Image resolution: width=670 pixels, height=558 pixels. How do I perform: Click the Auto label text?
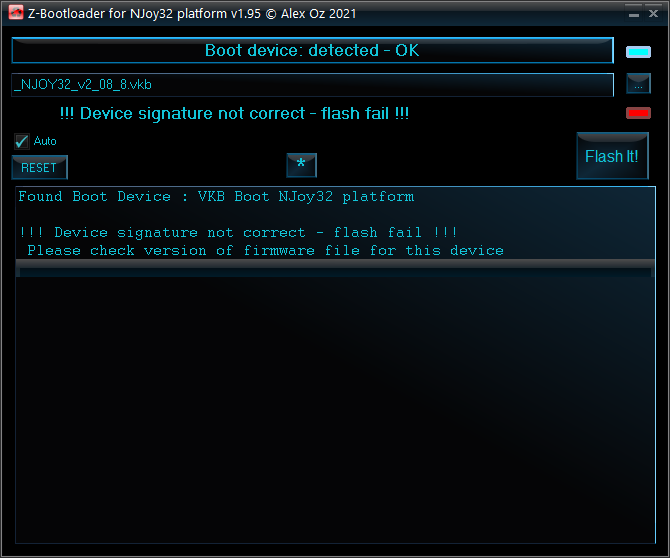[45, 141]
